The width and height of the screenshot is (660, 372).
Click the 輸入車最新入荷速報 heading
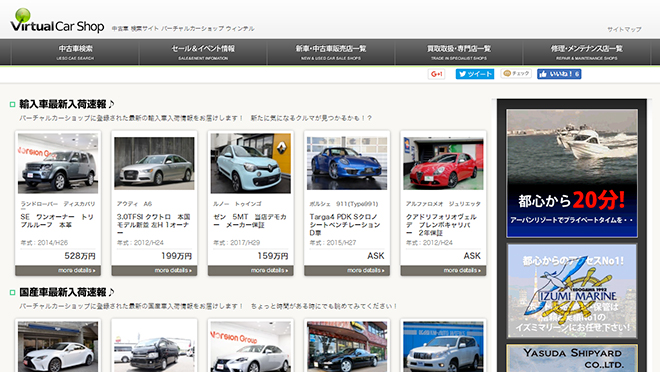click(67, 104)
